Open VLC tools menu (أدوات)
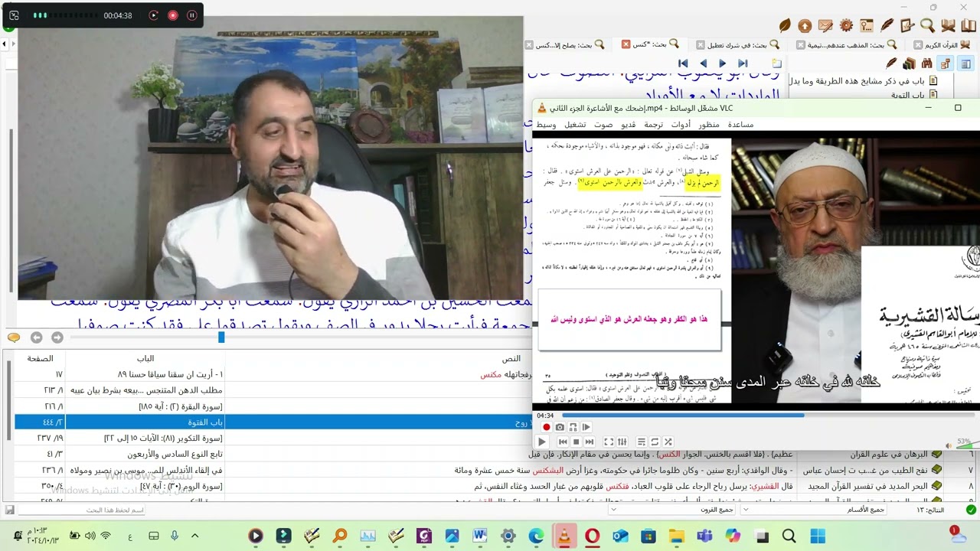This screenshot has height=551, width=980. (x=681, y=124)
